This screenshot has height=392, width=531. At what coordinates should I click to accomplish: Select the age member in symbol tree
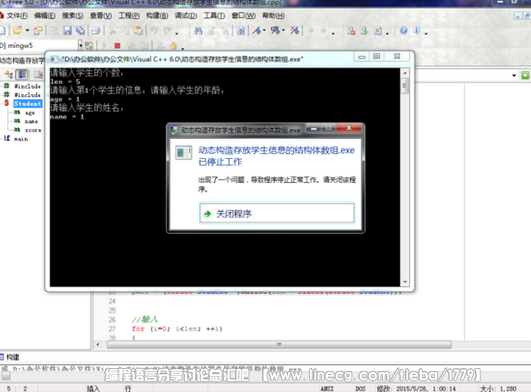(30, 112)
